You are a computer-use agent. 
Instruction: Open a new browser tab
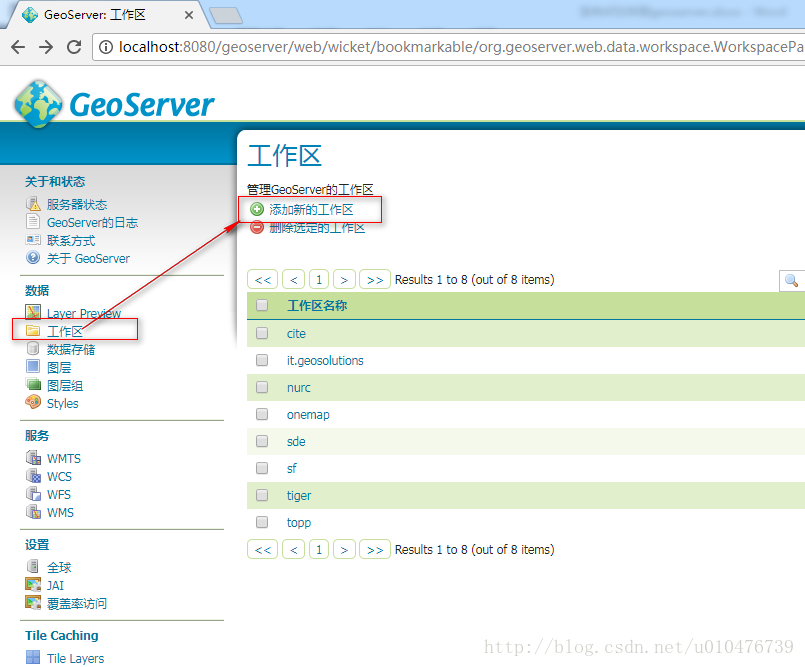point(226,16)
